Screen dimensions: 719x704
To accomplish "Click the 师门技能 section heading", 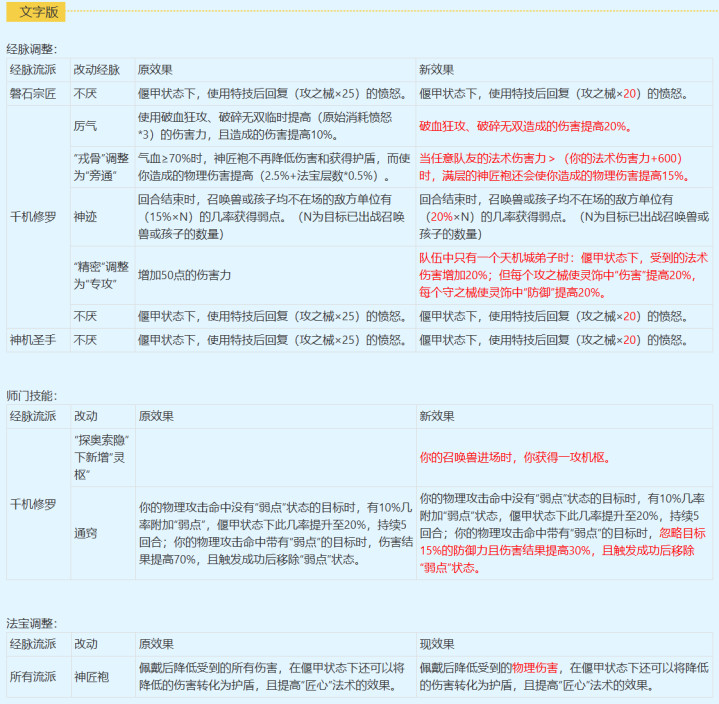I will point(32,395).
